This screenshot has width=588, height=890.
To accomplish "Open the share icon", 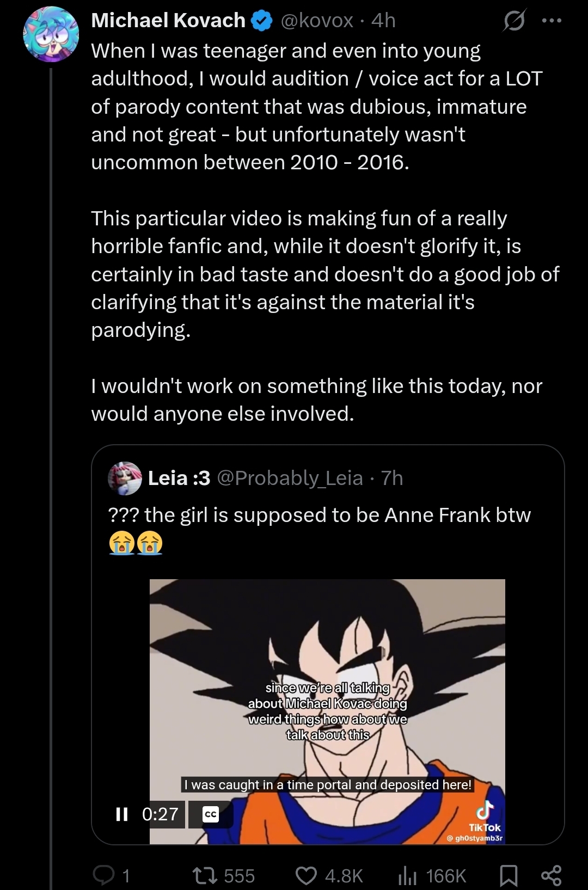I will click(551, 875).
